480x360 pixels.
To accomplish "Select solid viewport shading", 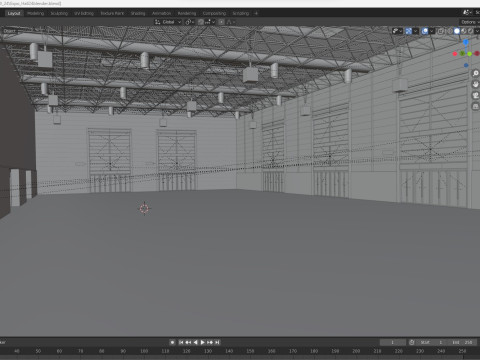I will 457,31.
